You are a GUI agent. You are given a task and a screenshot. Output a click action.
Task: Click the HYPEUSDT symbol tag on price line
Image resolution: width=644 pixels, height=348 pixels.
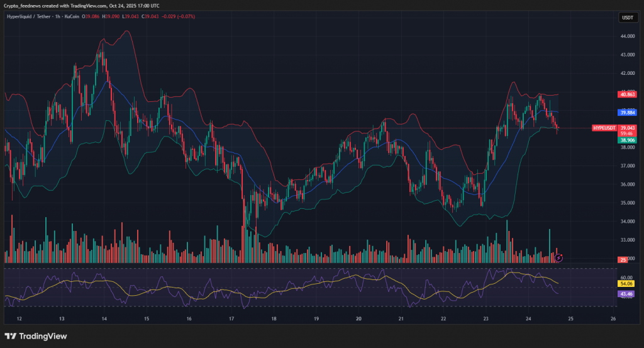tap(605, 128)
